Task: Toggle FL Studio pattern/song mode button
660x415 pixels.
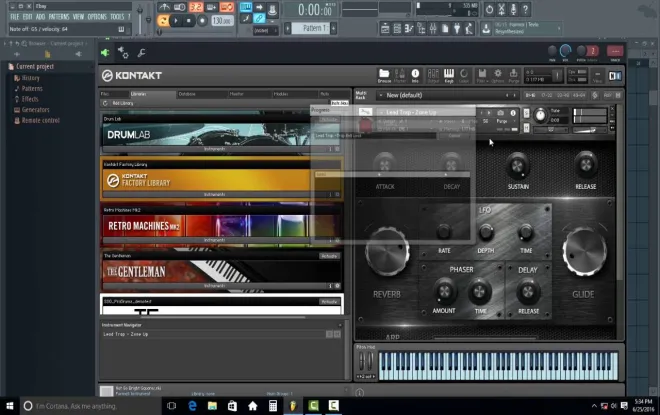Action: pos(163,21)
